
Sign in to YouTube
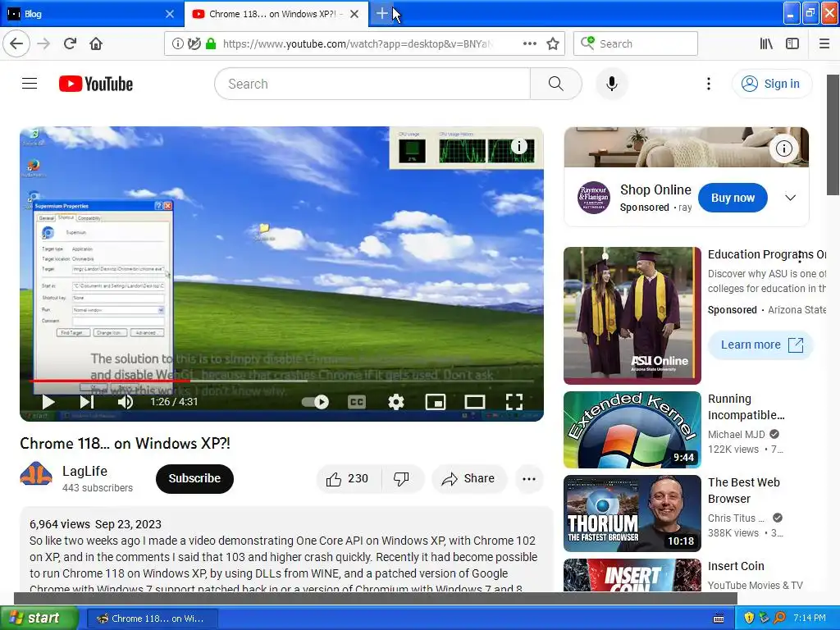[x=771, y=84]
